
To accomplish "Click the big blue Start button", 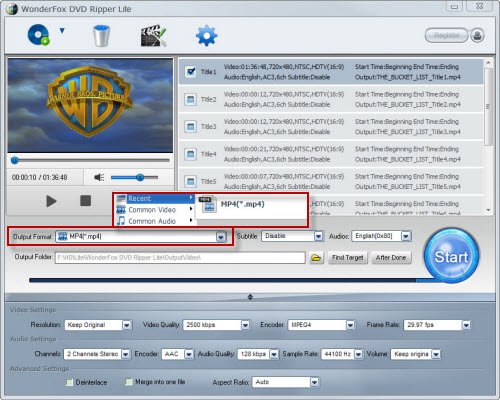I will click(x=451, y=256).
